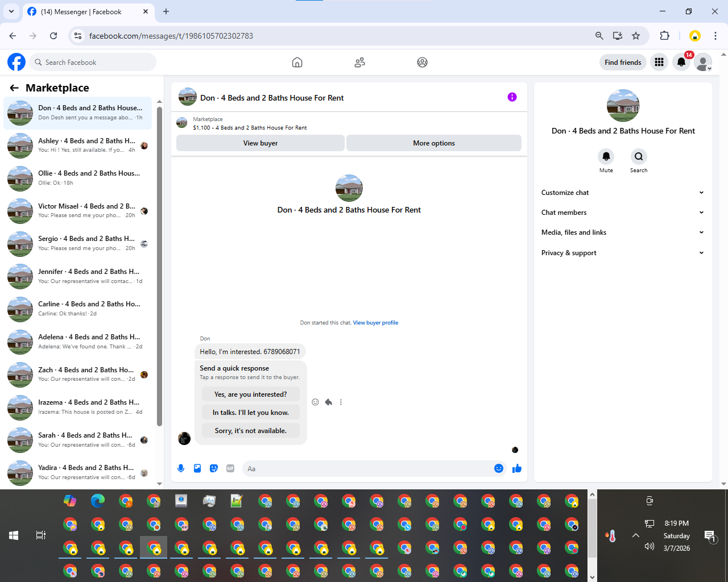Expand Media, files and links section
The height and width of the screenshot is (582, 728).
point(623,232)
